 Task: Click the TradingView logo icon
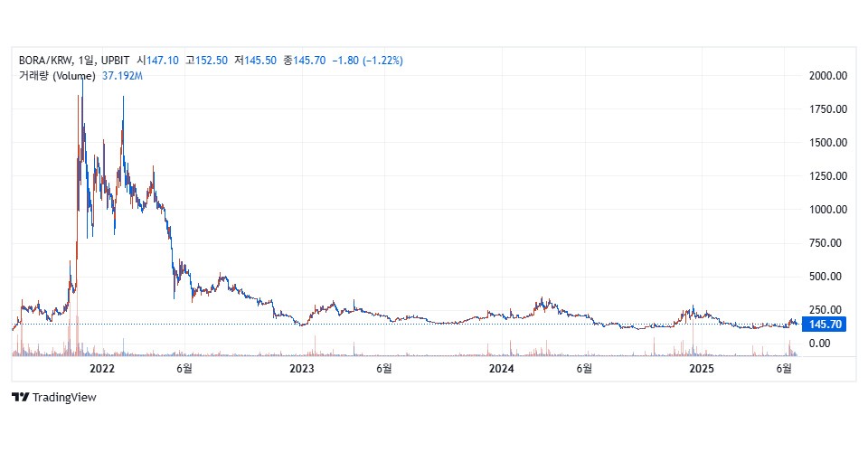20,397
